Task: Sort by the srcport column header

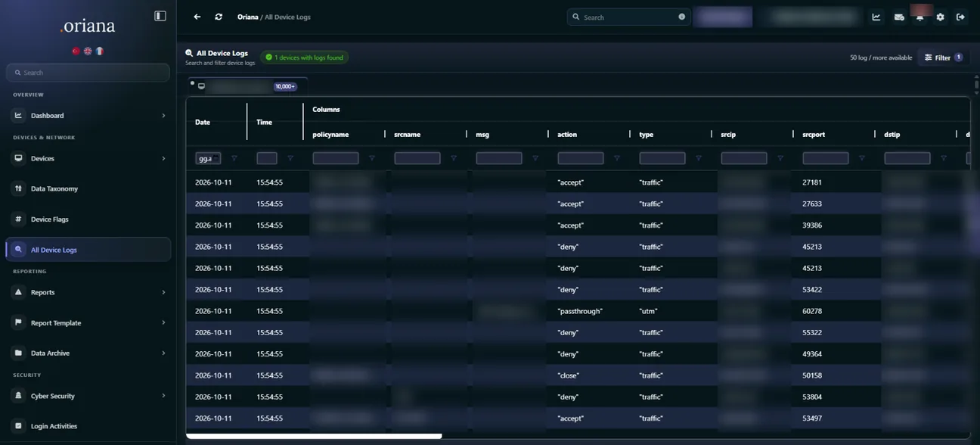Action: (x=814, y=134)
